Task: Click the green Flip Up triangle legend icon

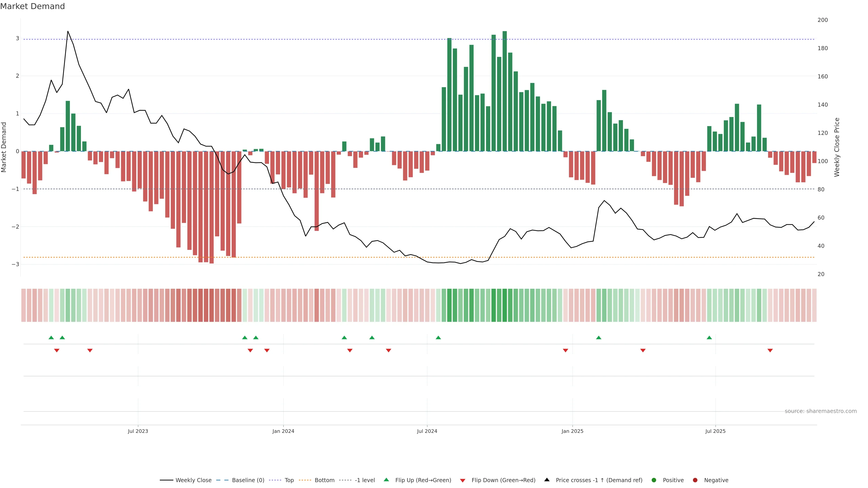Action: click(x=387, y=480)
